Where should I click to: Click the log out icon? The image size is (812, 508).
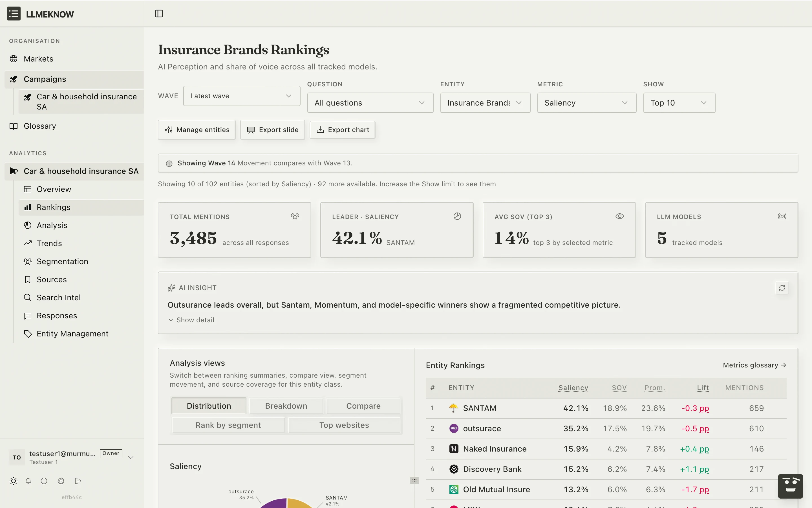[x=78, y=481]
